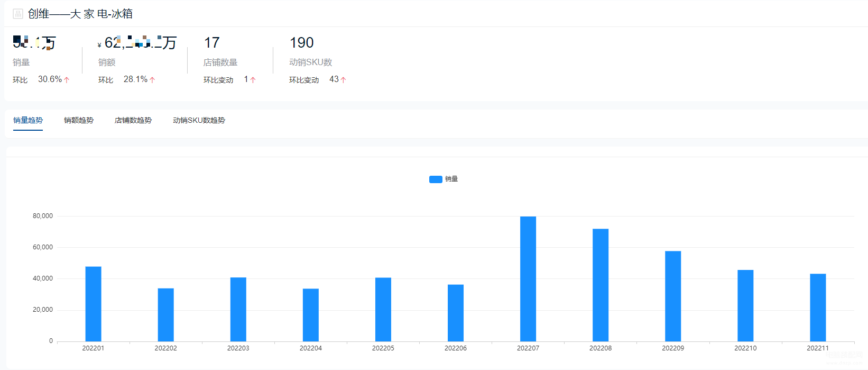
Task: Click the 190 动销SKU数 value
Action: [302, 43]
